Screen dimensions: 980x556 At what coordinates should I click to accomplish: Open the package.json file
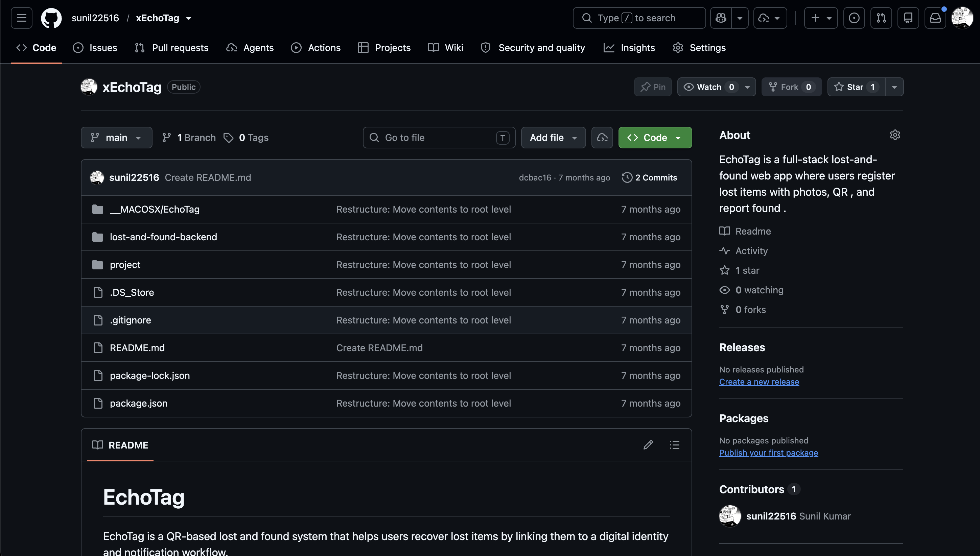pos(139,403)
